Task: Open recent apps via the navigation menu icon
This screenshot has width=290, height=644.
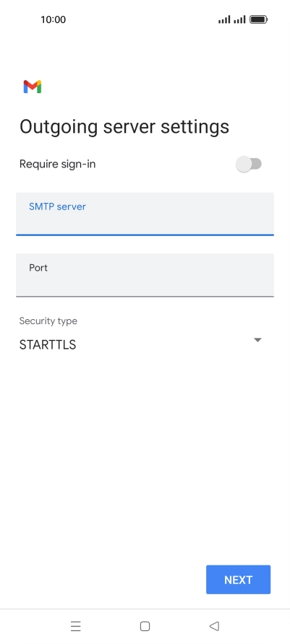Action: (76, 626)
